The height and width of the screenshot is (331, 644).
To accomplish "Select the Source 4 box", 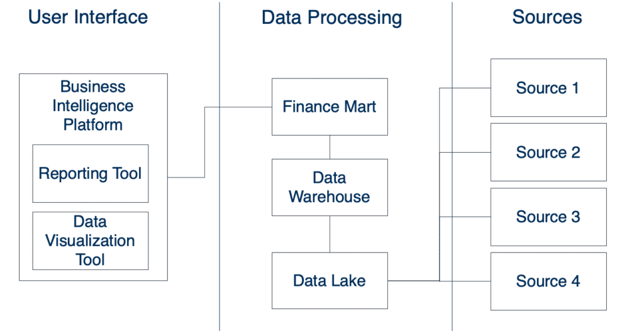I will point(548,281).
